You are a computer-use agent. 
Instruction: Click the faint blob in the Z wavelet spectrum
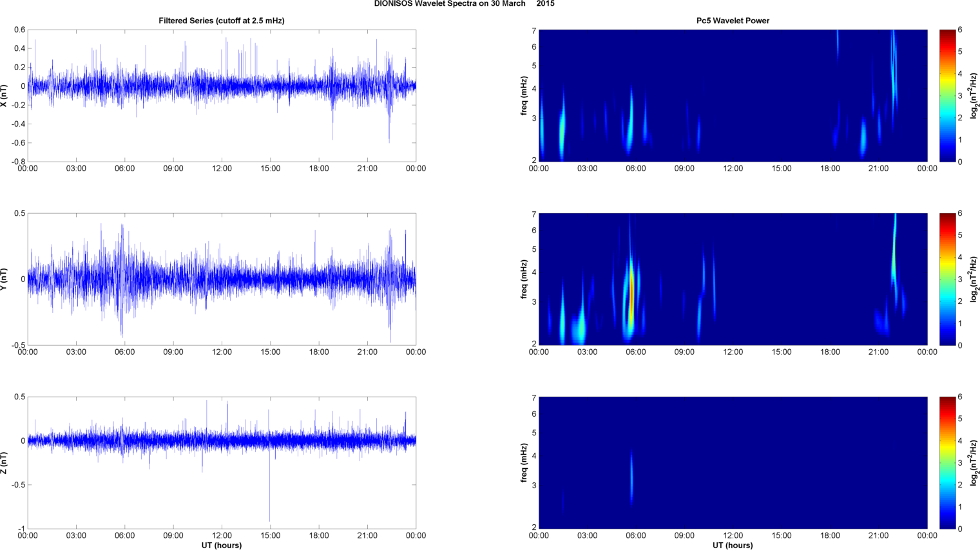631,478
